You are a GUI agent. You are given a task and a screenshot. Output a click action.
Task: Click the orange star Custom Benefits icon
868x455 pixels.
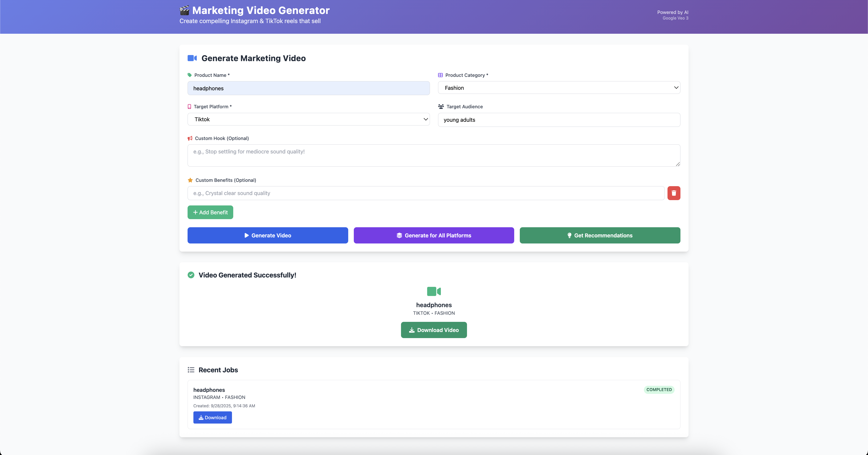[x=190, y=180]
